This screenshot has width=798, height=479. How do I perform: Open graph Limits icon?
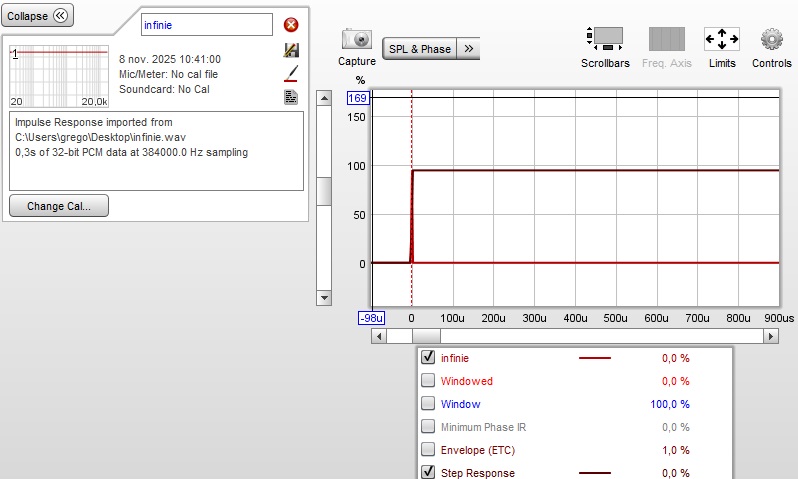pyautogui.click(x=721, y=39)
